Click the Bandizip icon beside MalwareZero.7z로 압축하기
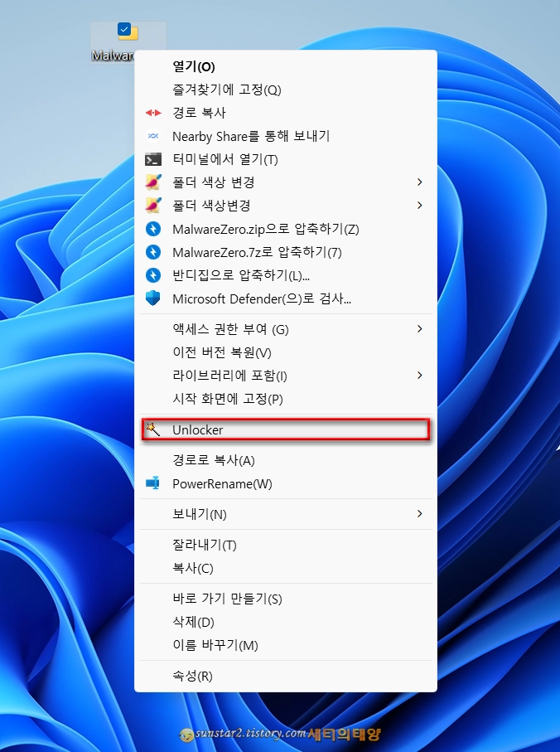Viewport: 560px width, 752px height. click(x=153, y=252)
